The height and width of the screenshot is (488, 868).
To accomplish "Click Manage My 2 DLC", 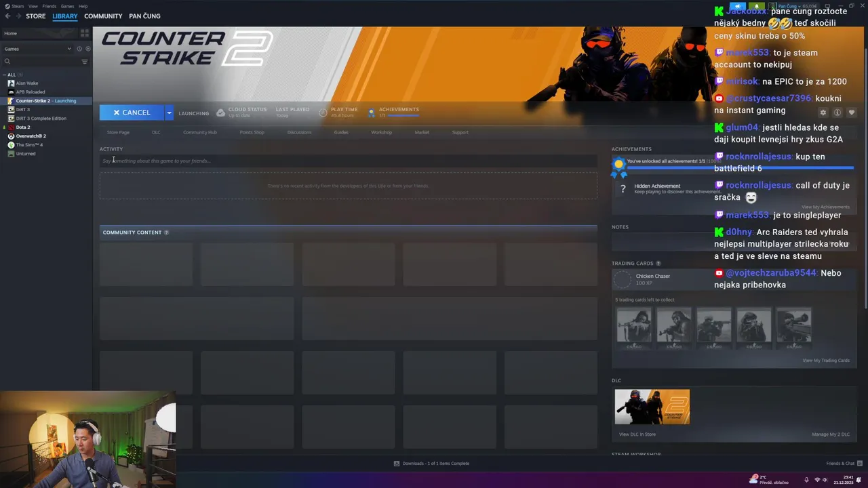I will [x=831, y=434].
